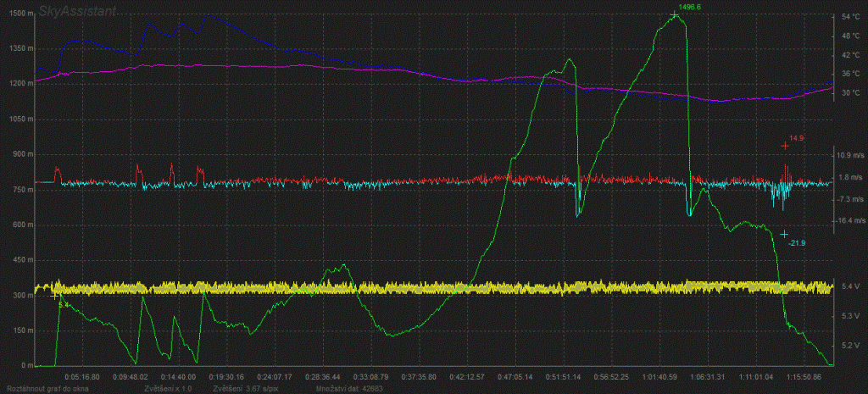Viewport: 868px width, 394px height.
Task: Click the 'Zvětšení x 1.0' zoom label
Action: point(170,388)
